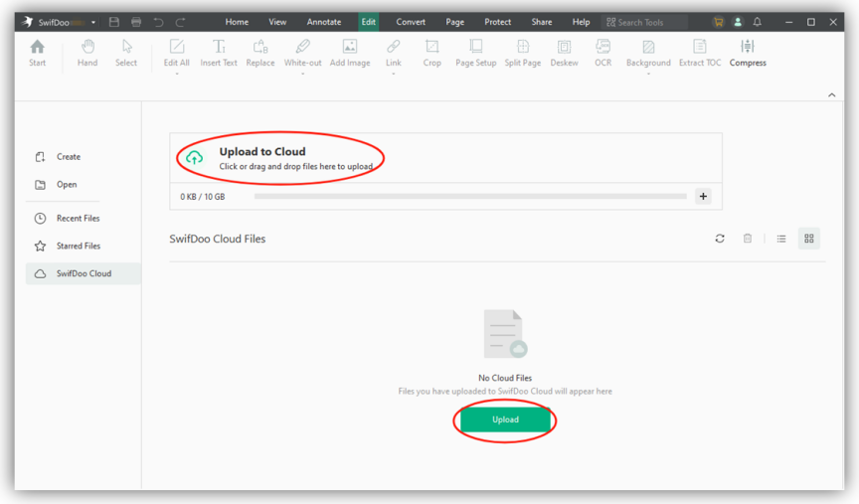The width and height of the screenshot is (859, 504).
Task: Switch cloud files to grid view
Action: [808, 239]
